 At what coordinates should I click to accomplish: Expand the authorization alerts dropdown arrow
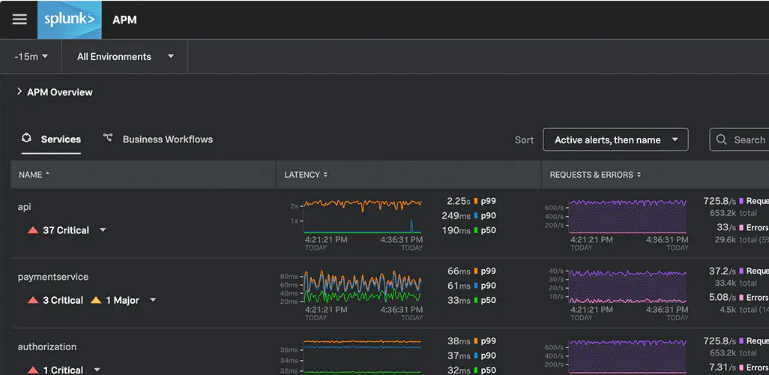[x=97, y=370]
